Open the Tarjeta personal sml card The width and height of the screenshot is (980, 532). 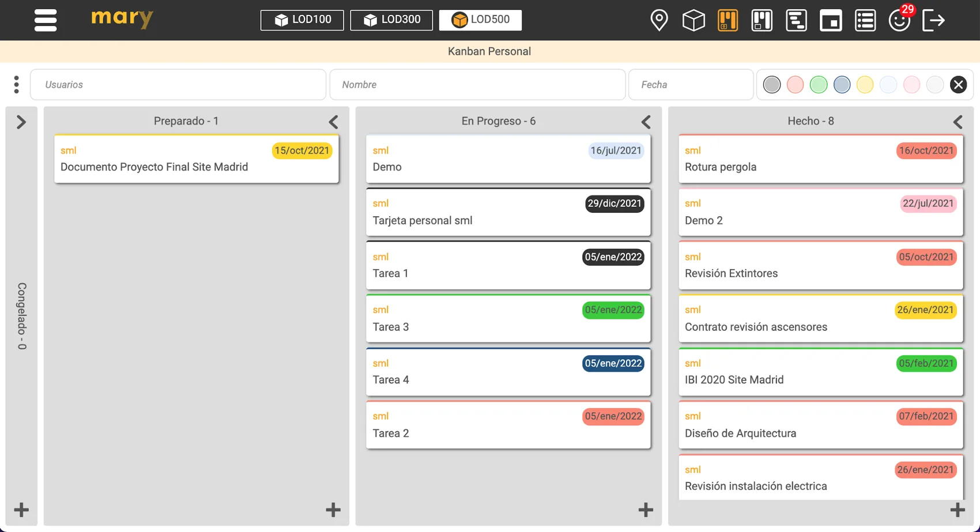tap(508, 212)
